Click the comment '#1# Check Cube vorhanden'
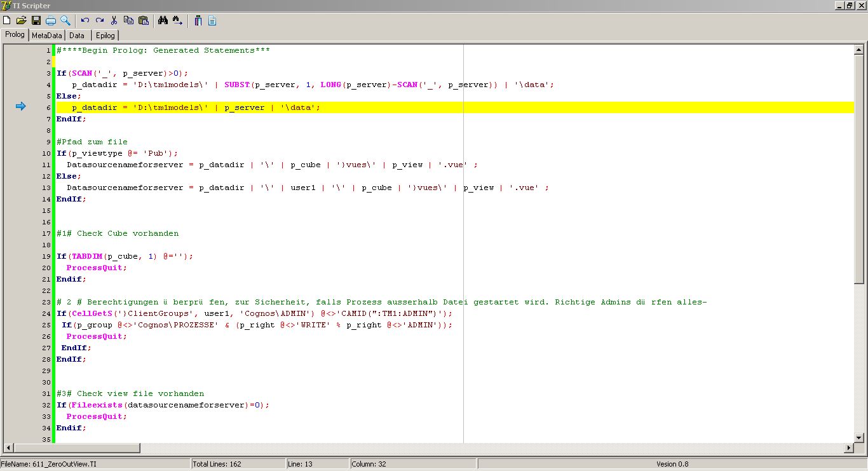 [118, 233]
